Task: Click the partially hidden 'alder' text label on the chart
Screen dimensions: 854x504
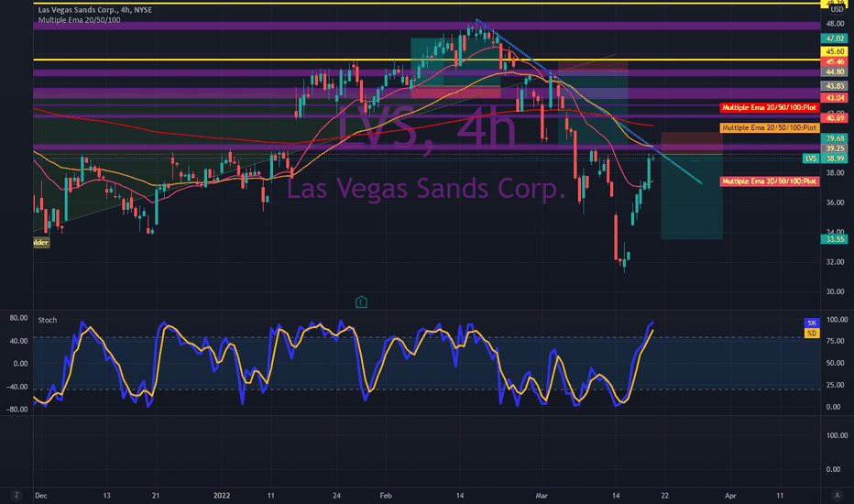Action: pyautogui.click(x=41, y=243)
